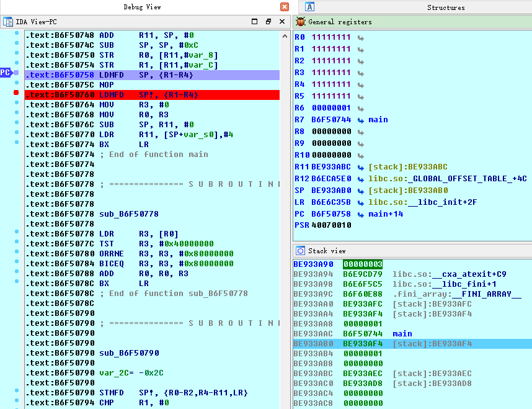Select stack entry libc.so:__cxa_atexit+C9
This screenshot has height=409, width=532.
tap(449, 274)
